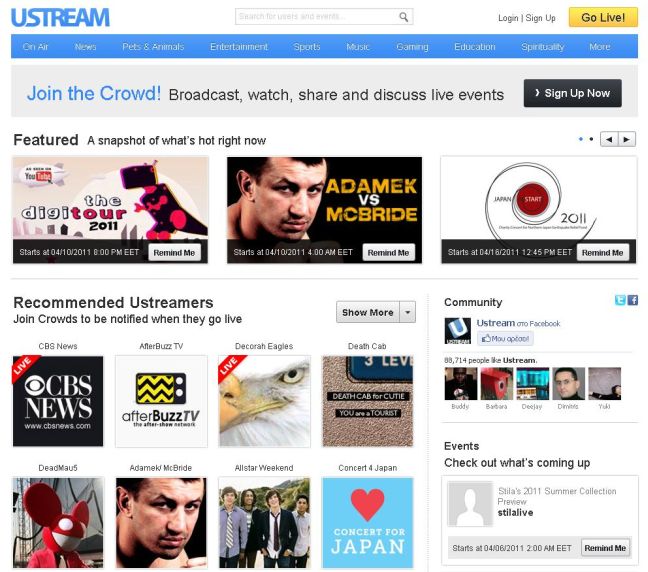Click Remind Me on Adamek vs McBride
Screen dimensions: 648x572
click(388, 253)
